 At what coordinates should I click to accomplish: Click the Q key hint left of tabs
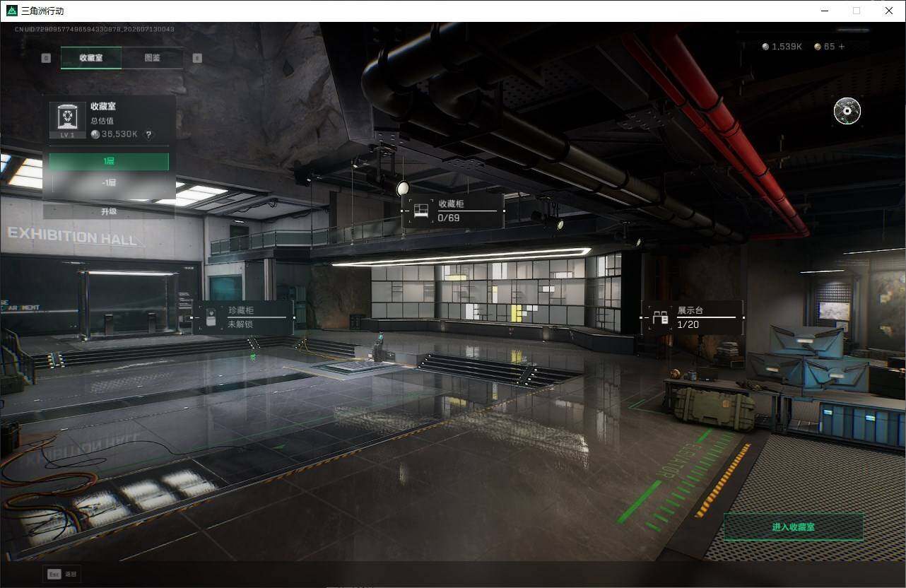point(46,58)
